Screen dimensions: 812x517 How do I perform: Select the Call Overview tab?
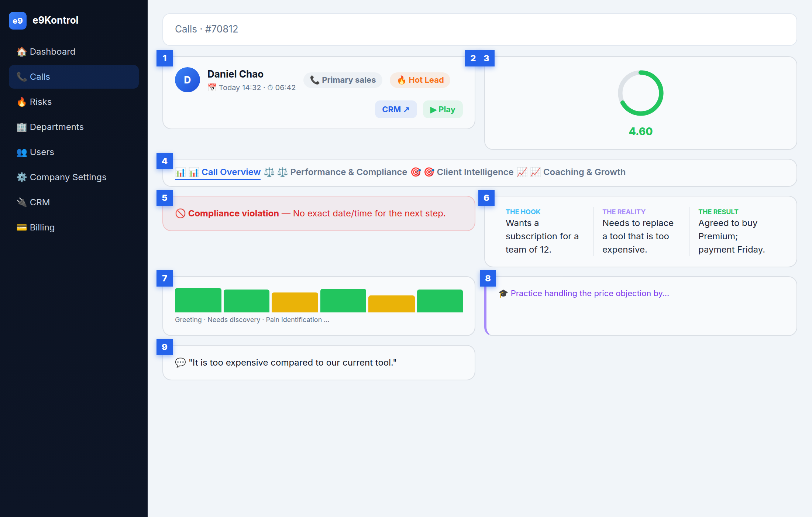(x=218, y=172)
